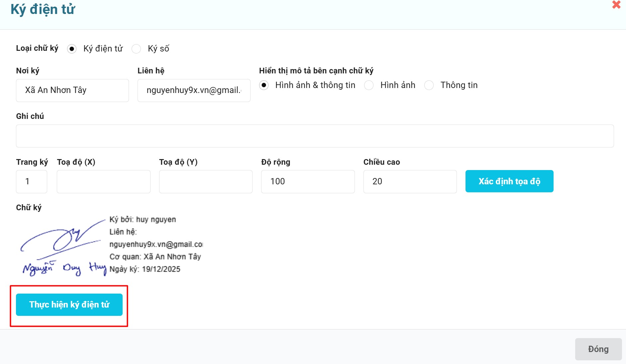Focus the "Trang ký" page number field

pos(32,181)
